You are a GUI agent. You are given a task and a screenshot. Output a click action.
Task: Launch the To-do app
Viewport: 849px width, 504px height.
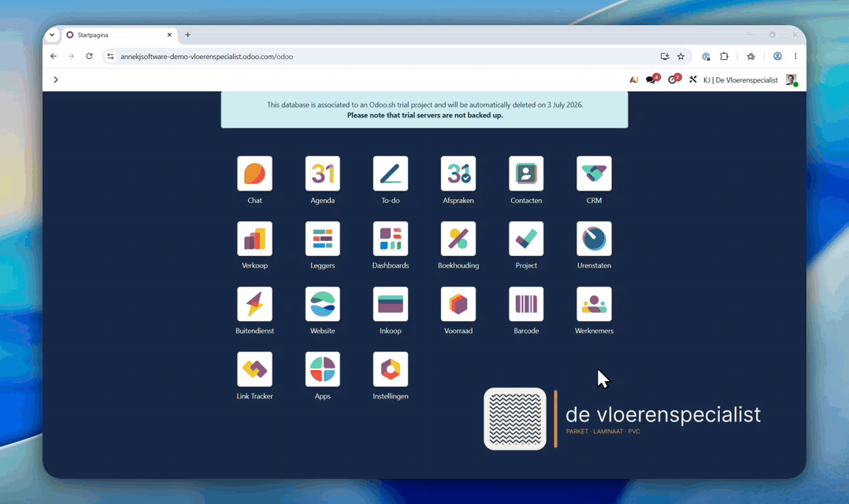391,174
